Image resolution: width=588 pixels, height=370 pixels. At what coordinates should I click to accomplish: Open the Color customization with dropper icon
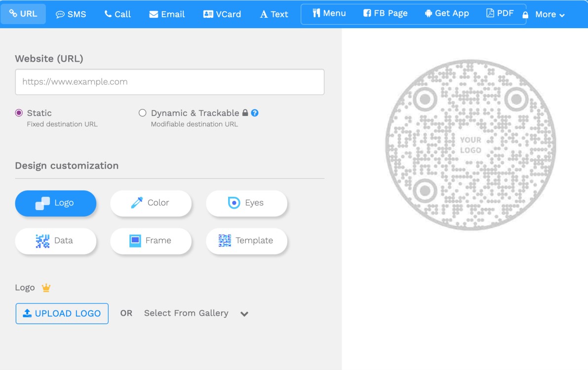(x=151, y=203)
